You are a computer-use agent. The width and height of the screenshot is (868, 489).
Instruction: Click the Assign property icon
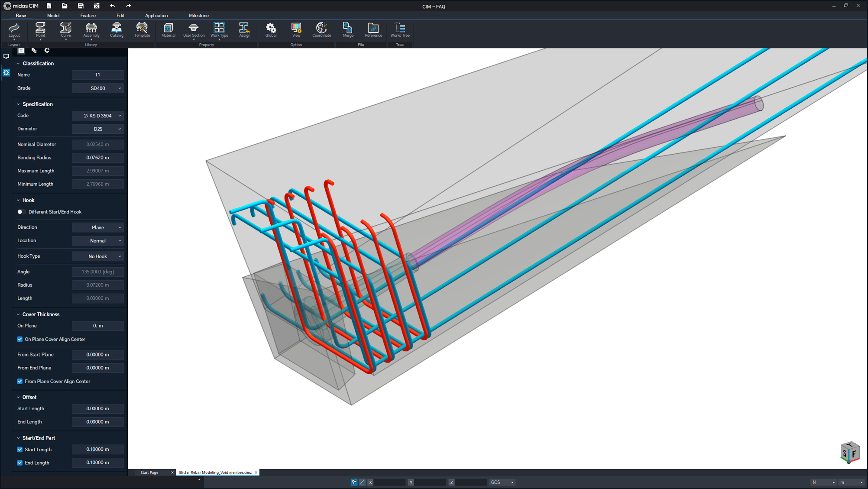244,30
